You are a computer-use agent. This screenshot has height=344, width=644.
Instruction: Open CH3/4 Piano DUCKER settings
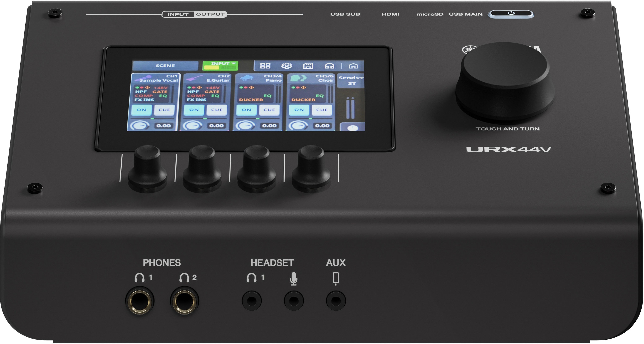click(x=251, y=100)
